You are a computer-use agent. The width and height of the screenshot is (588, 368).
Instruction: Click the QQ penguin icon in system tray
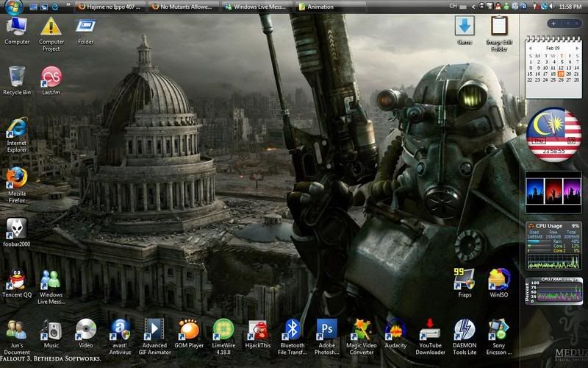(498, 7)
